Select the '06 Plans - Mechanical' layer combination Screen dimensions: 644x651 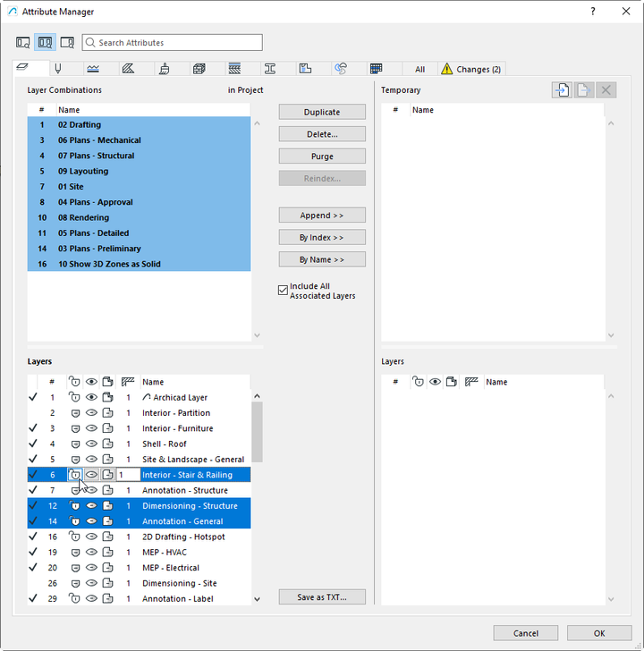tap(140, 139)
